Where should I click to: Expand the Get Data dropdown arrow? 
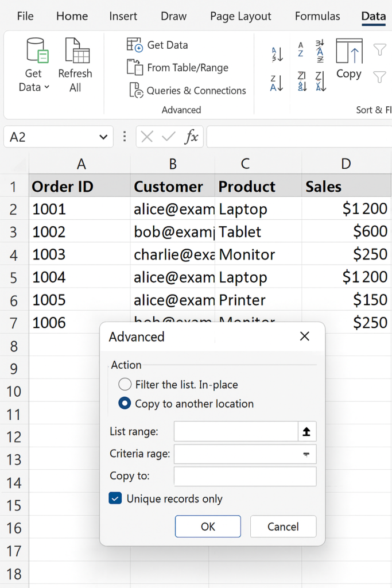(x=47, y=87)
